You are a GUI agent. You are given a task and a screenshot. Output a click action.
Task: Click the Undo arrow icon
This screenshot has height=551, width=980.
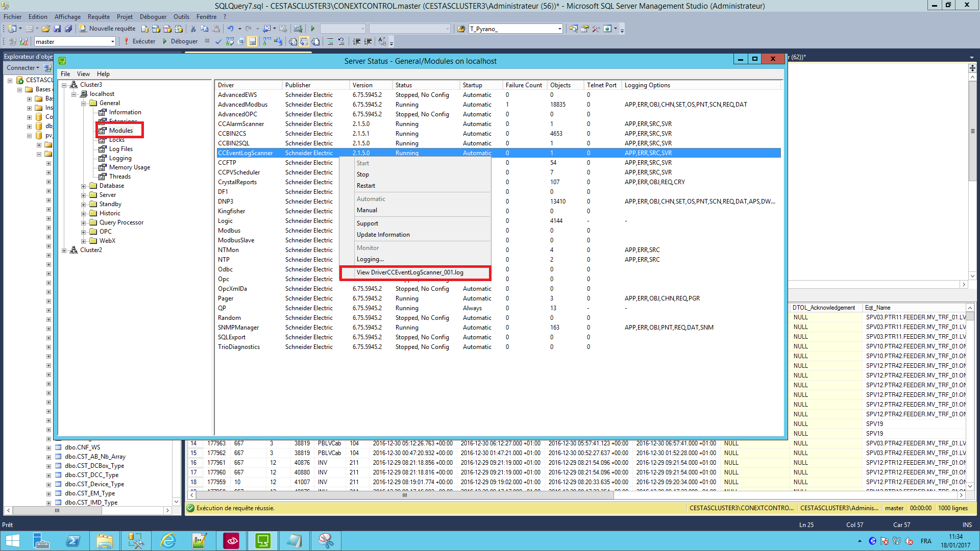(x=230, y=29)
